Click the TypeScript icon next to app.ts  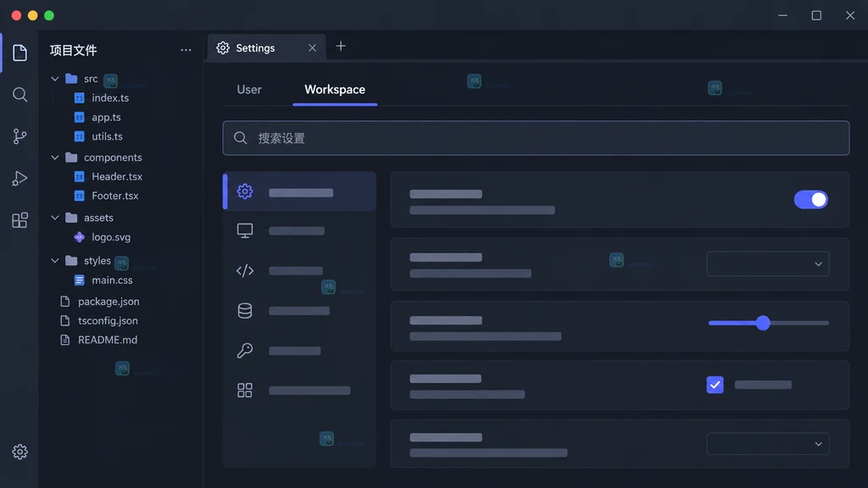click(79, 117)
